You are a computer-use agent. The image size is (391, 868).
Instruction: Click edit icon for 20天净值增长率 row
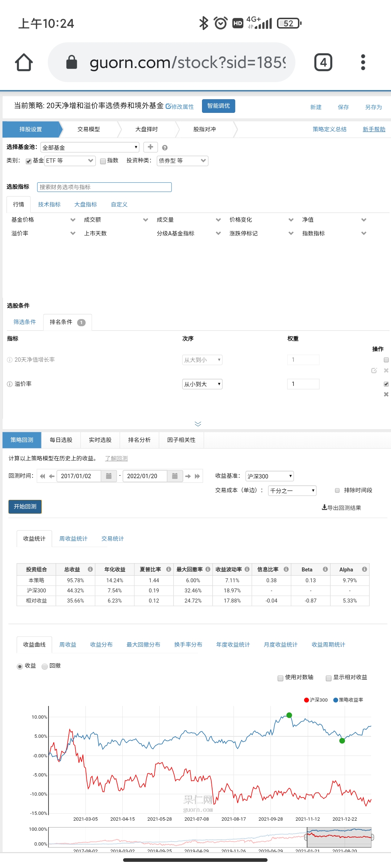[x=374, y=370]
